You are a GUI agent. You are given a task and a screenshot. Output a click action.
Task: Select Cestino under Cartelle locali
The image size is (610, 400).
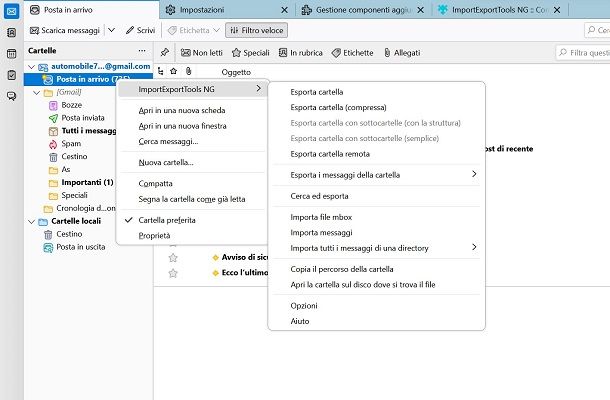click(69, 234)
